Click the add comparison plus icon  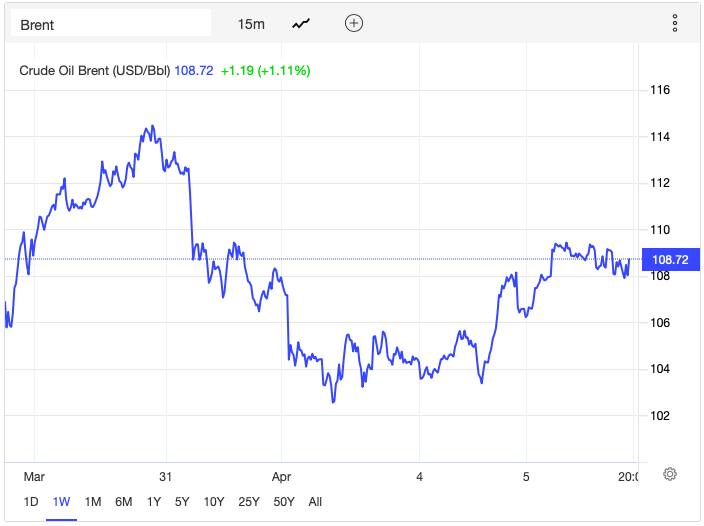click(x=353, y=24)
